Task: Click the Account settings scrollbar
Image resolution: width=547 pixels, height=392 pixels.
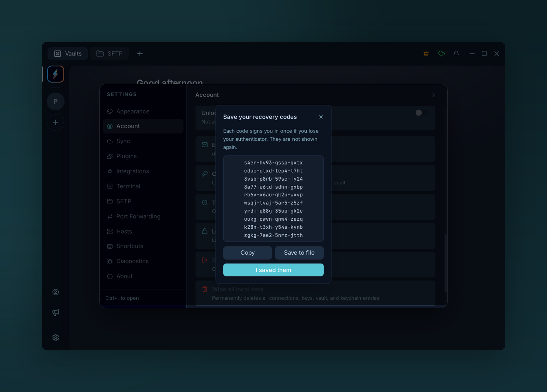Action: tap(445, 263)
